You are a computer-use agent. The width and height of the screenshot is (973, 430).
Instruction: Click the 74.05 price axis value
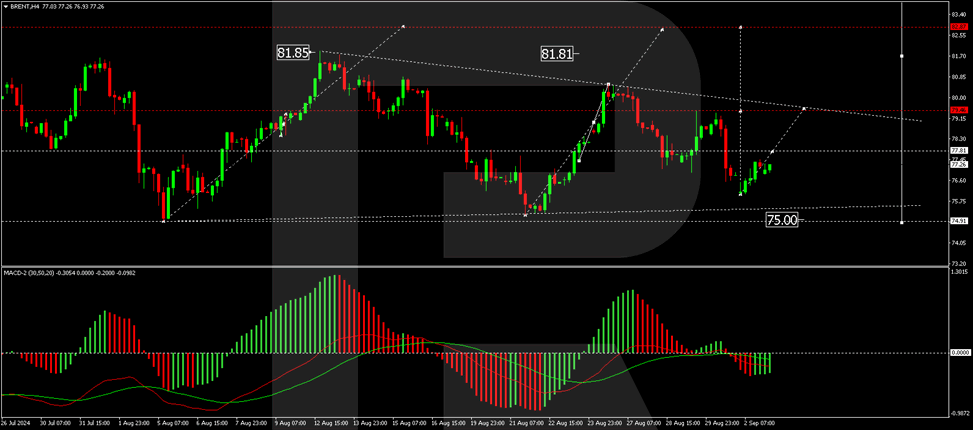(959, 243)
